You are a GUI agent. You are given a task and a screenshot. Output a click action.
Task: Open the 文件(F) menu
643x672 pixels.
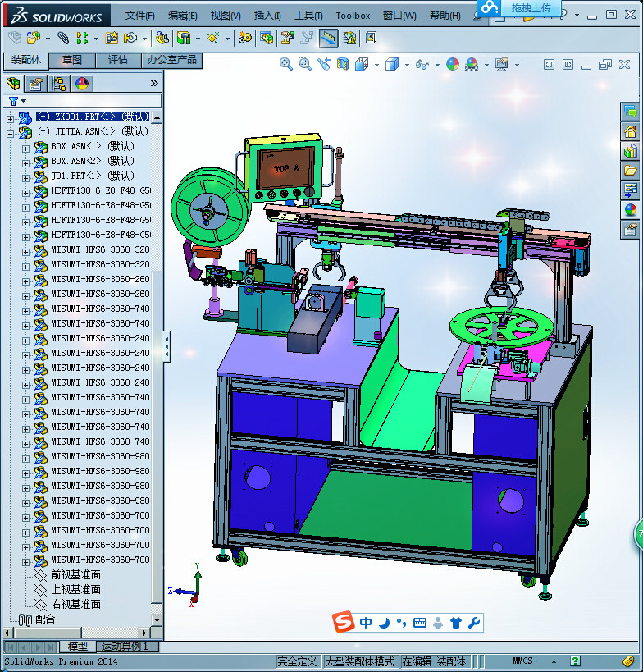(x=139, y=16)
